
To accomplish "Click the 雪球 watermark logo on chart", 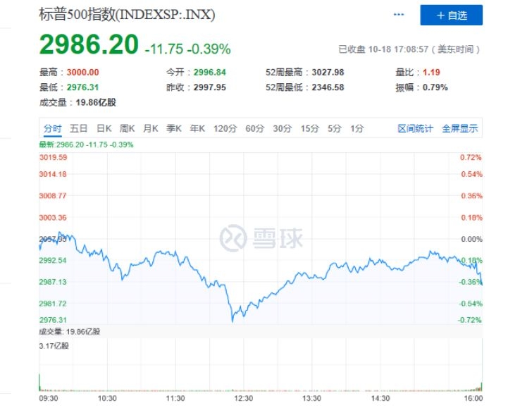I will click(261, 237).
